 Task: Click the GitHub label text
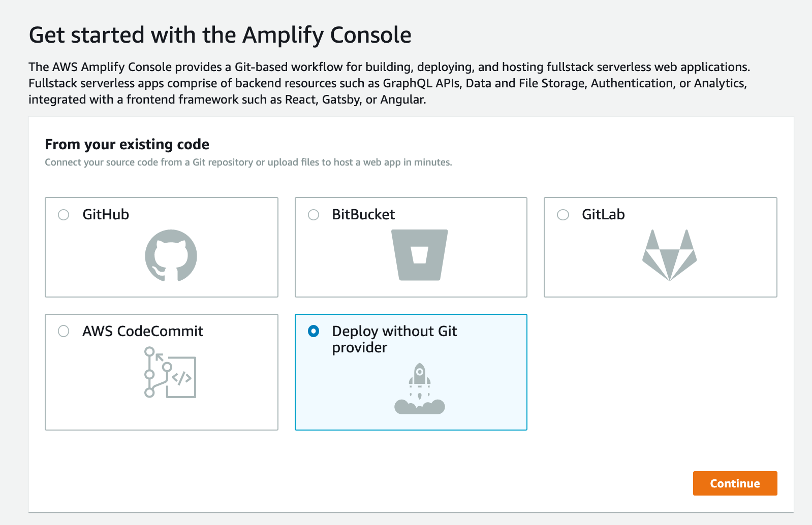click(106, 214)
